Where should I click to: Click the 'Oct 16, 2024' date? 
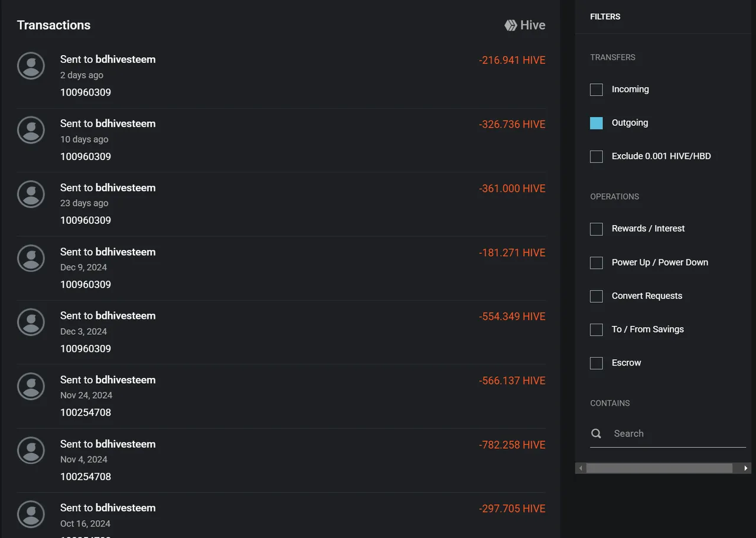point(85,524)
